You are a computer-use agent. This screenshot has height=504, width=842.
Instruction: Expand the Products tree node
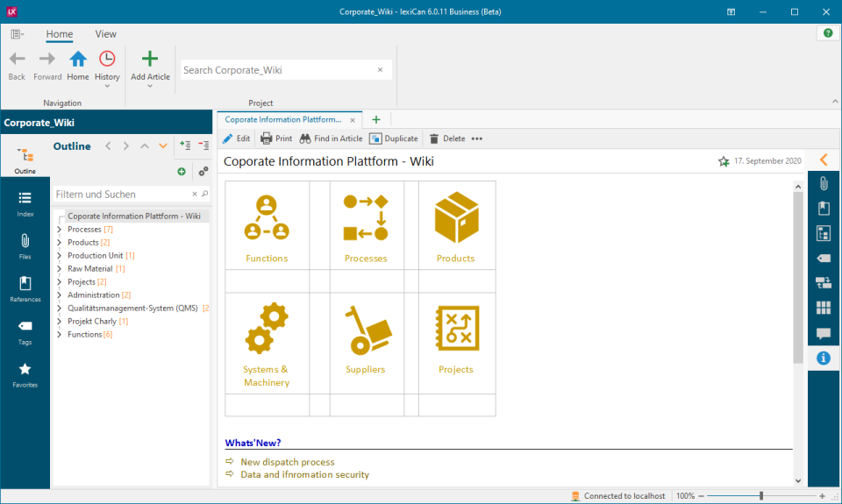(x=59, y=243)
